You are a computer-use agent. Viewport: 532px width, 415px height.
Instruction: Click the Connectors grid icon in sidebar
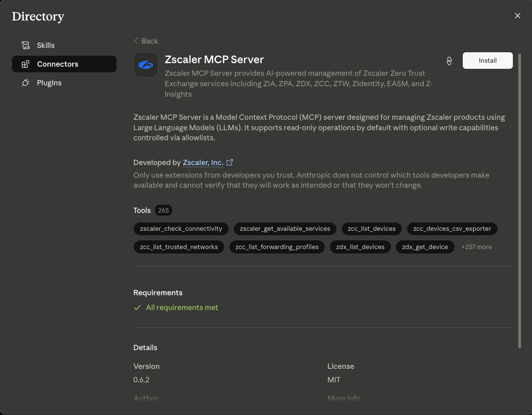pyautogui.click(x=26, y=64)
